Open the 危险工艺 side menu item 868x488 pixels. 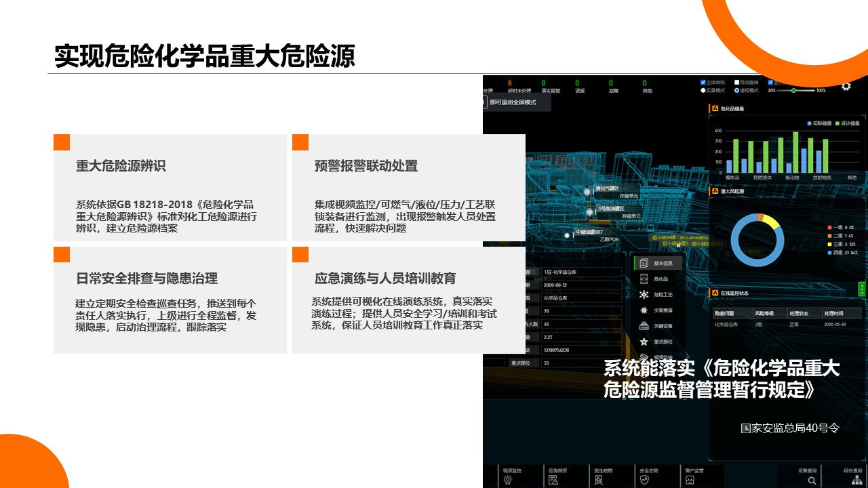pos(658,295)
